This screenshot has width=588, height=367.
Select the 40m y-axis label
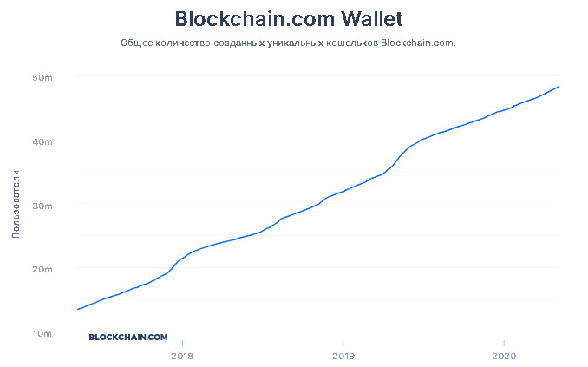(43, 141)
